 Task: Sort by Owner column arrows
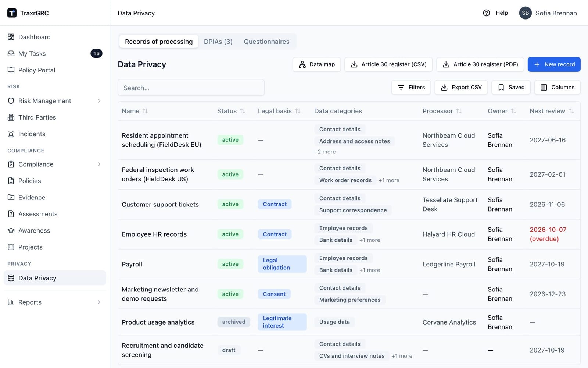pyautogui.click(x=514, y=111)
